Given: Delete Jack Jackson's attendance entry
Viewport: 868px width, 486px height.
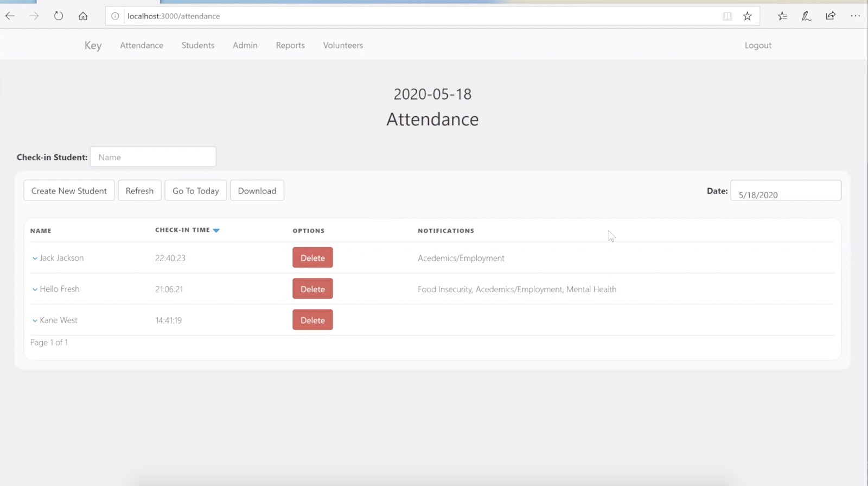Looking at the screenshot, I should [312, 258].
